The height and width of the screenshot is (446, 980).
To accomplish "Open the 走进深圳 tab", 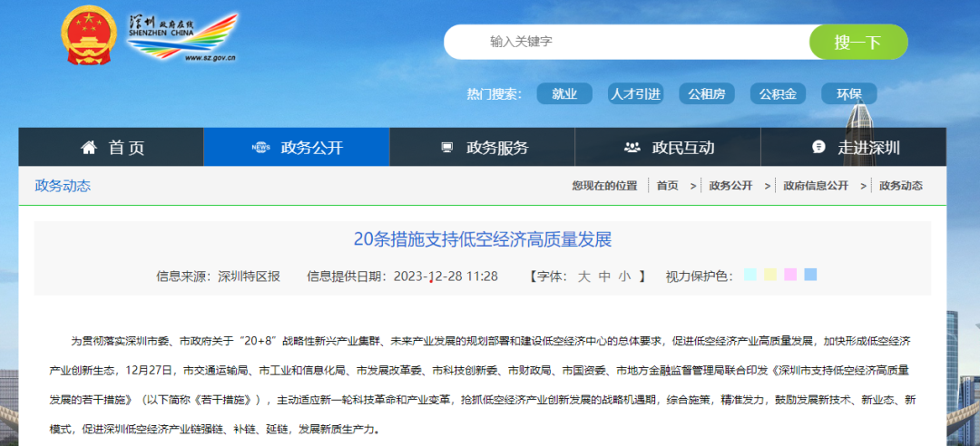I will [854, 148].
